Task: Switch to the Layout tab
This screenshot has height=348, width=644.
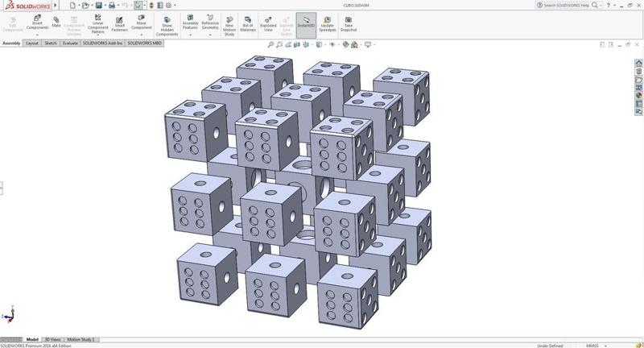Action: (32, 43)
